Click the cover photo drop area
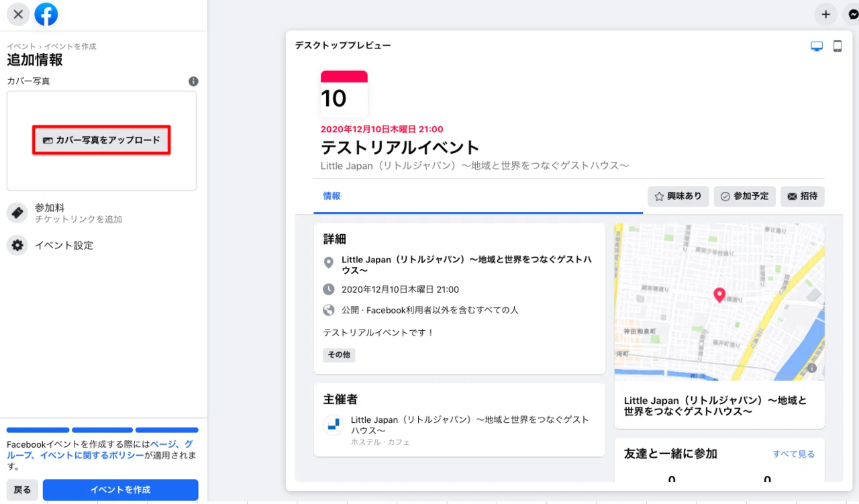This screenshot has width=859, height=504. [101, 141]
